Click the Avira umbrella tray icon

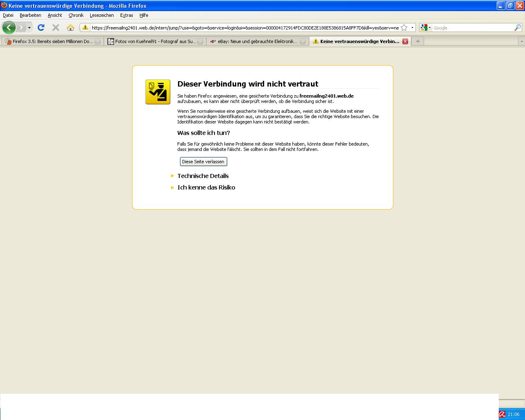[x=502, y=414]
